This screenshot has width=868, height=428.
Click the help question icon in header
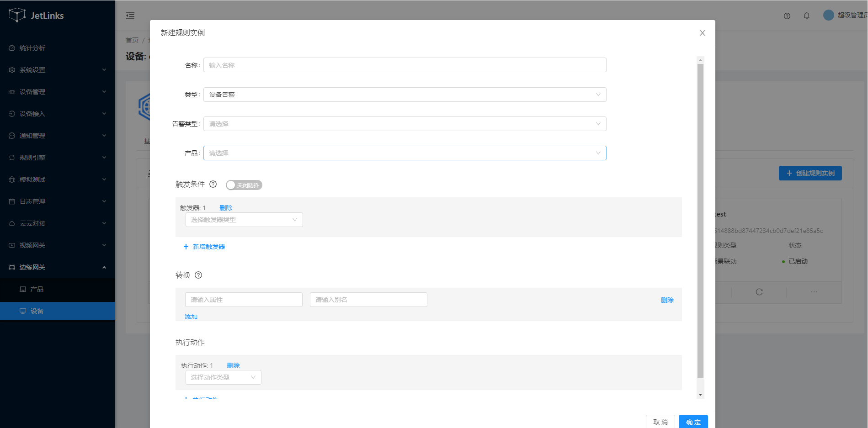(x=787, y=16)
